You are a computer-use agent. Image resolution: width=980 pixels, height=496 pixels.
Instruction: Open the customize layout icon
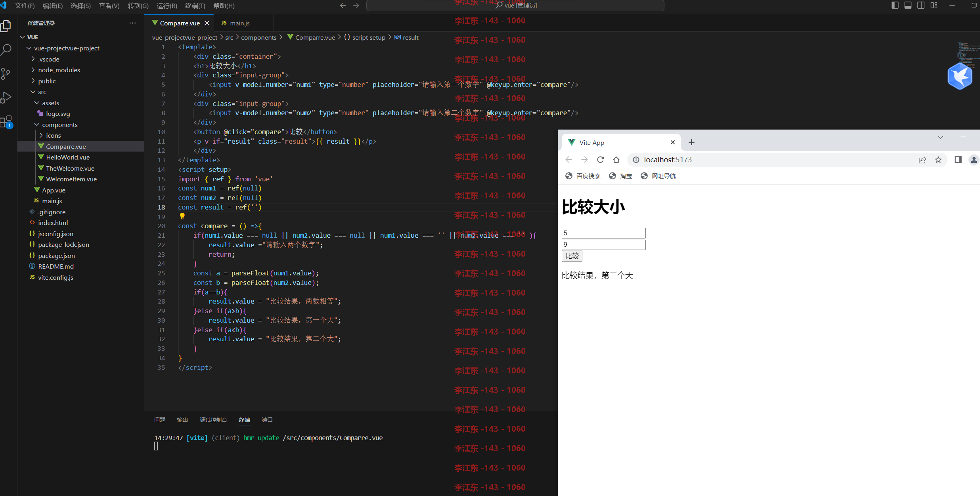tap(934, 5)
